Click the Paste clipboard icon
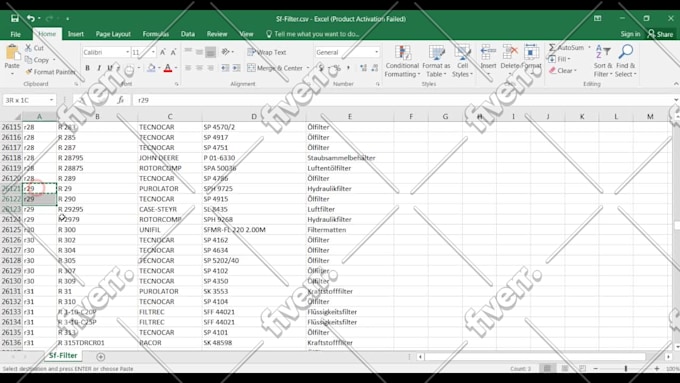Viewport: 680px width, 383px height. click(12, 53)
